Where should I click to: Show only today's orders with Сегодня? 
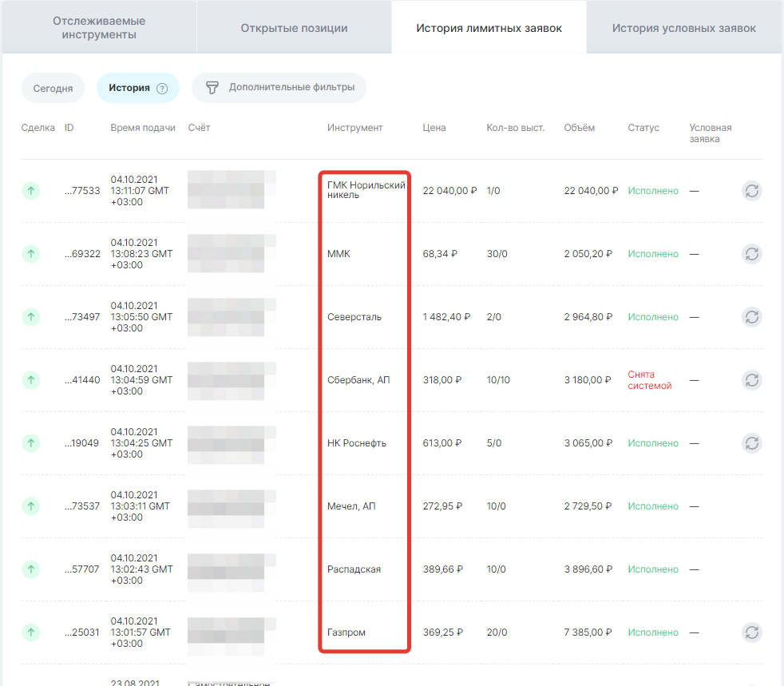coord(53,88)
